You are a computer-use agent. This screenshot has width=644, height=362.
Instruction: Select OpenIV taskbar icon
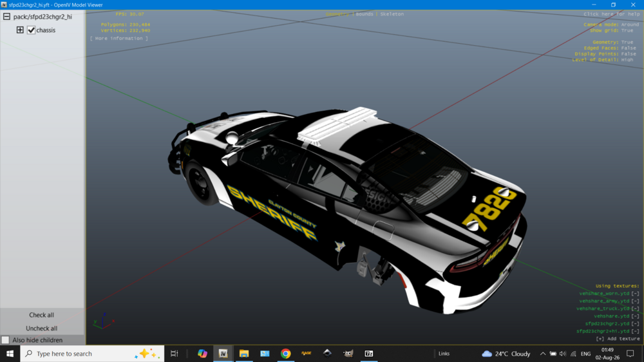(x=223, y=354)
